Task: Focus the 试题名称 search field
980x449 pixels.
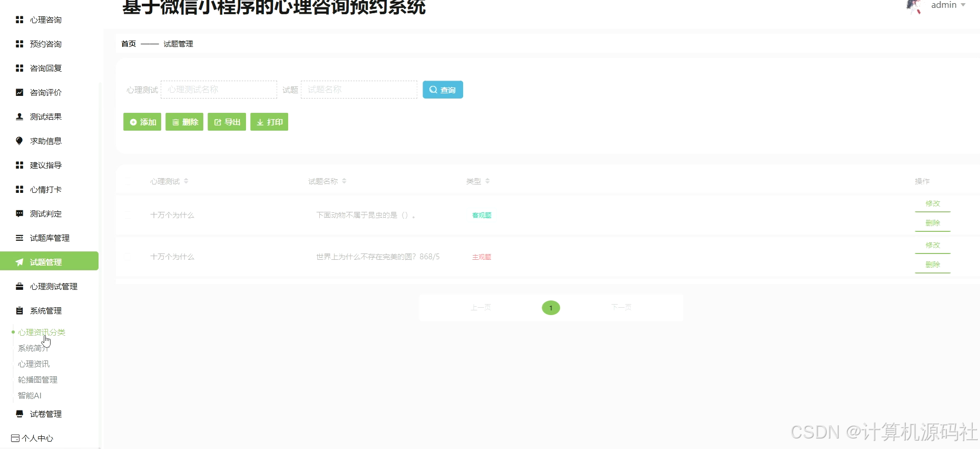Action: [x=359, y=90]
